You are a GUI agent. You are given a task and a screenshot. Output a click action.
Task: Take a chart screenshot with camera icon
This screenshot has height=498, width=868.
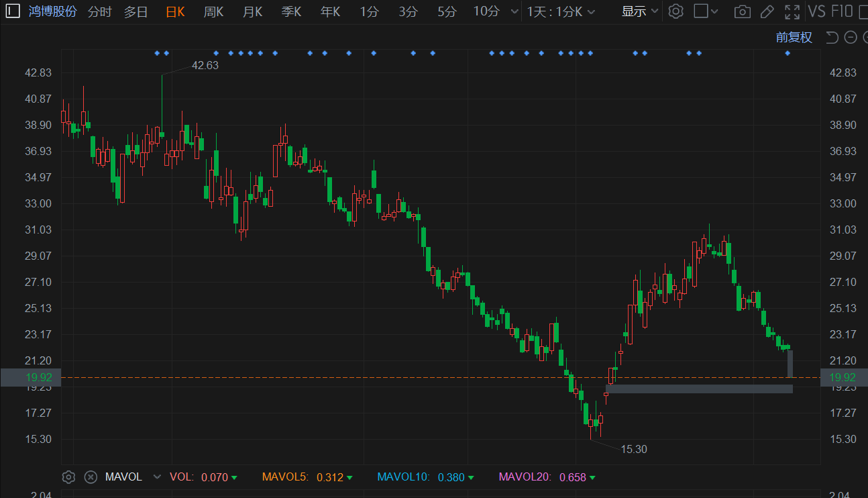pos(742,11)
